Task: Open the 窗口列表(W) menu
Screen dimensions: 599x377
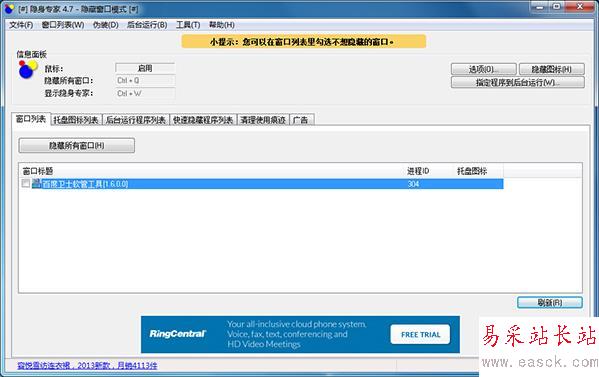Action: point(63,25)
